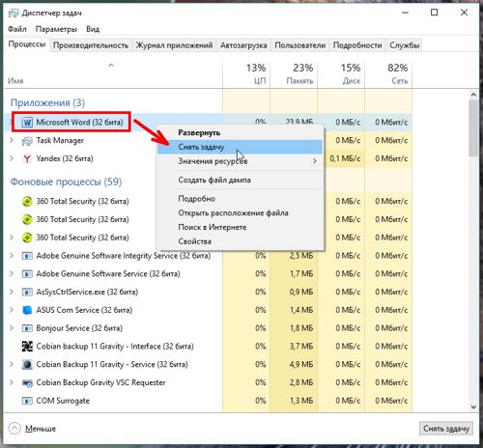Click the scroll down arrow of process list
The width and height of the screenshot is (483, 448).
click(473, 406)
